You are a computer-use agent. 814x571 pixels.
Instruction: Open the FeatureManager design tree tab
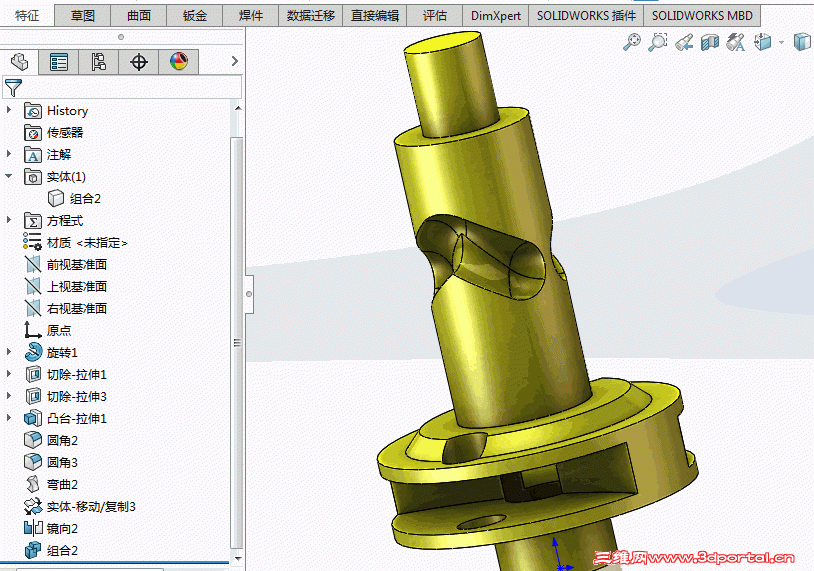[x=20, y=62]
